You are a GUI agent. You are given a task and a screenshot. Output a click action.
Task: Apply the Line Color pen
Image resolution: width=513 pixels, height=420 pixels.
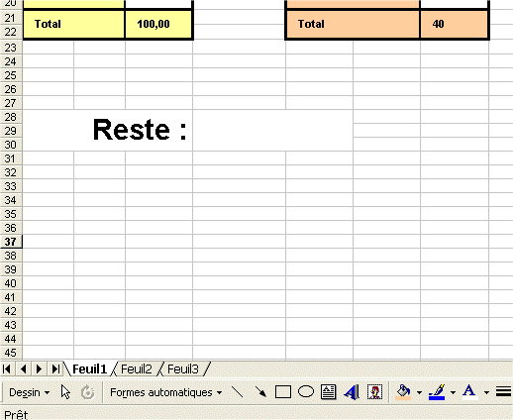pyautogui.click(x=437, y=392)
